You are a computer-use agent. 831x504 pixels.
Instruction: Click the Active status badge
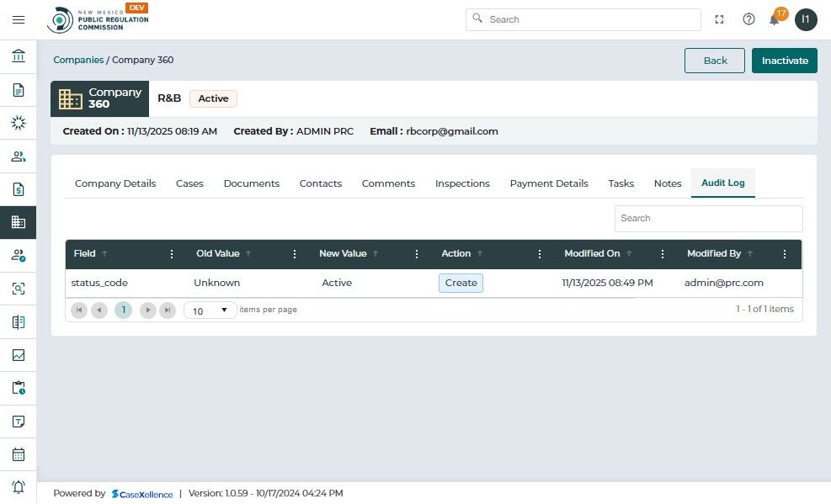tap(213, 98)
